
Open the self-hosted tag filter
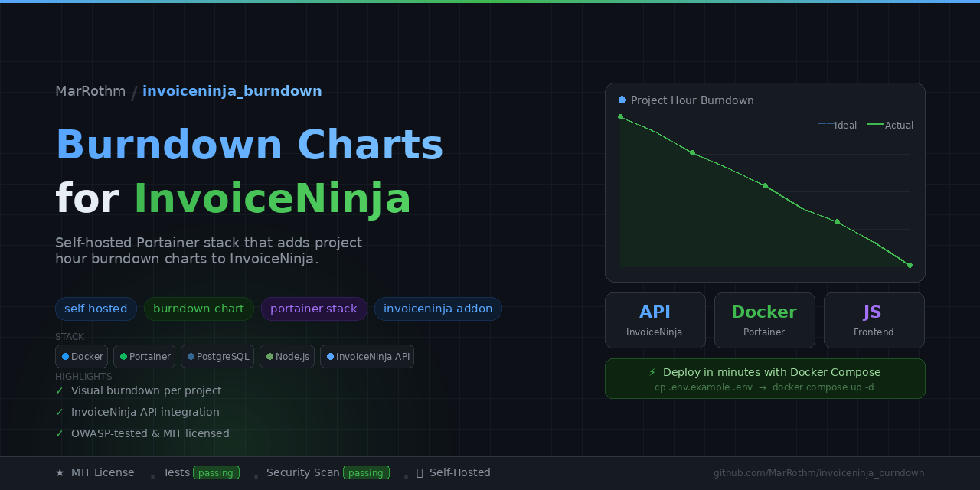96,309
